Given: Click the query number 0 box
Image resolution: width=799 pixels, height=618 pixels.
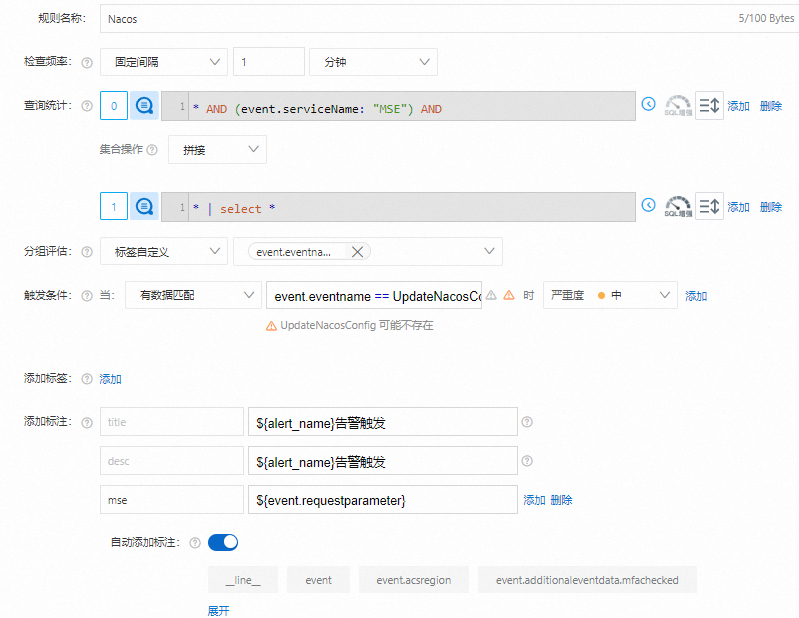Looking at the screenshot, I should [x=114, y=105].
